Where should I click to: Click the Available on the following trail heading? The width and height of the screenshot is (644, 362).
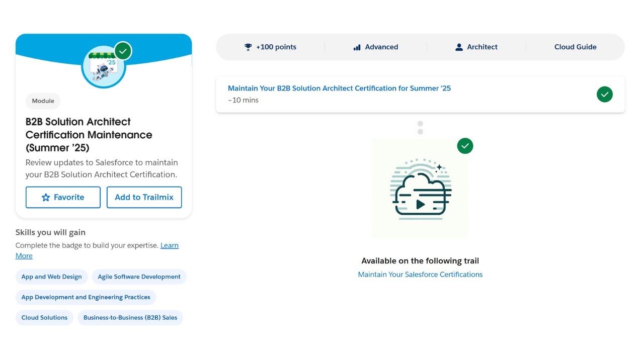pos(420,261)
